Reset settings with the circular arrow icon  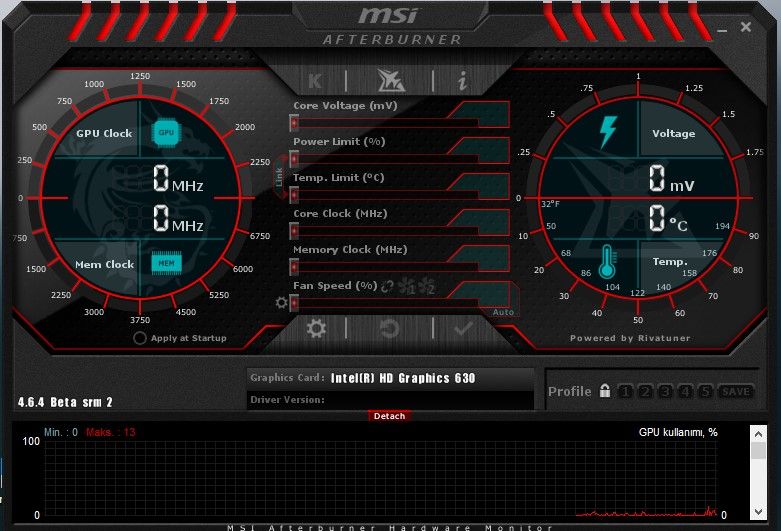click(x=389, y=328)
